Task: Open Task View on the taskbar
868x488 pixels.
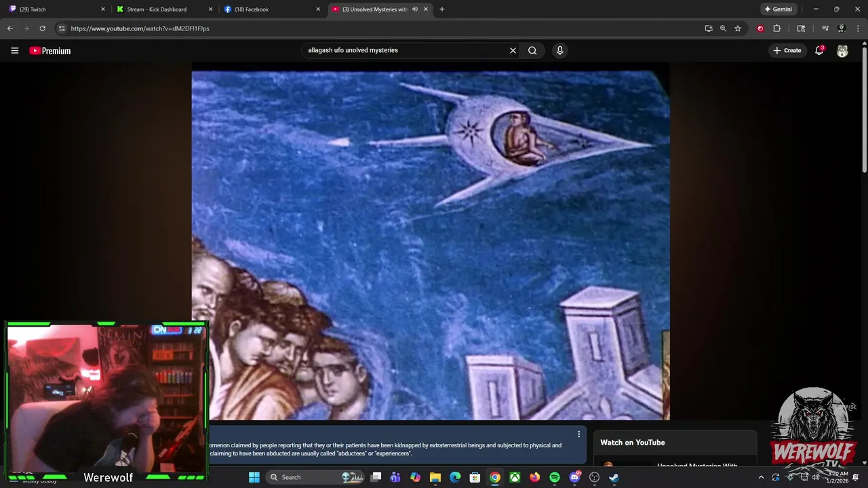Action: coord(376,477)
